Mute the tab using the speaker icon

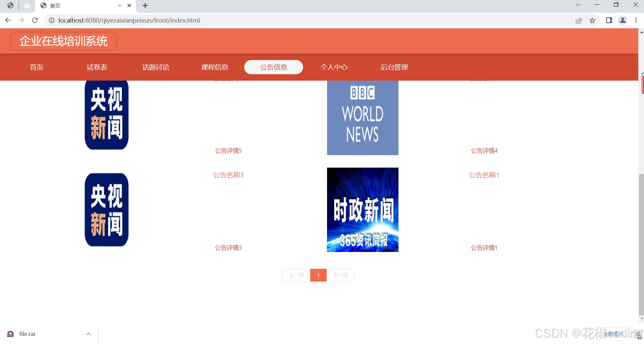point(120,5)
